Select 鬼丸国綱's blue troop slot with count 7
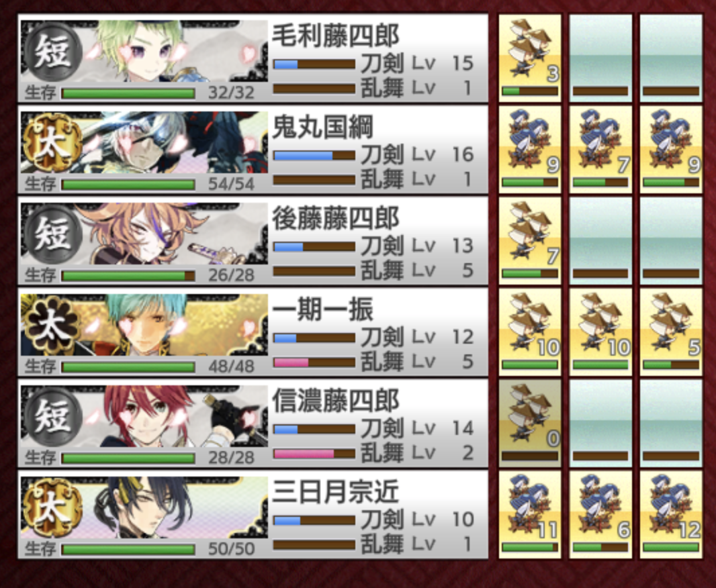 click(x=600, y=149)
